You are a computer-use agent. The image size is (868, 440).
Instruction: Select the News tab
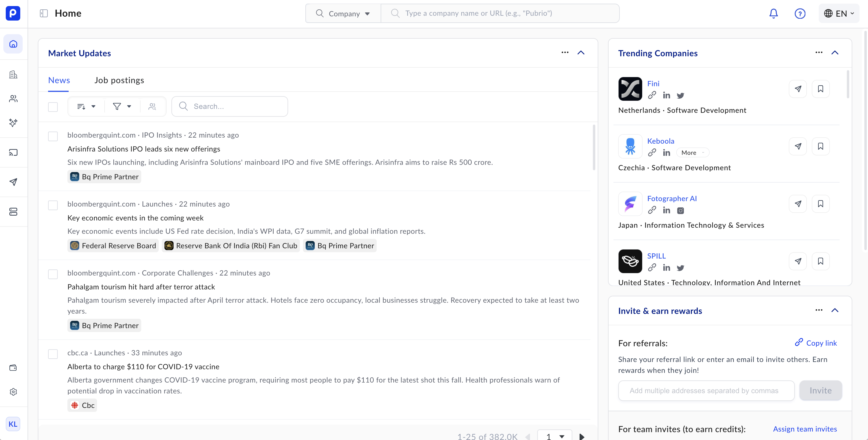point(59,80)
